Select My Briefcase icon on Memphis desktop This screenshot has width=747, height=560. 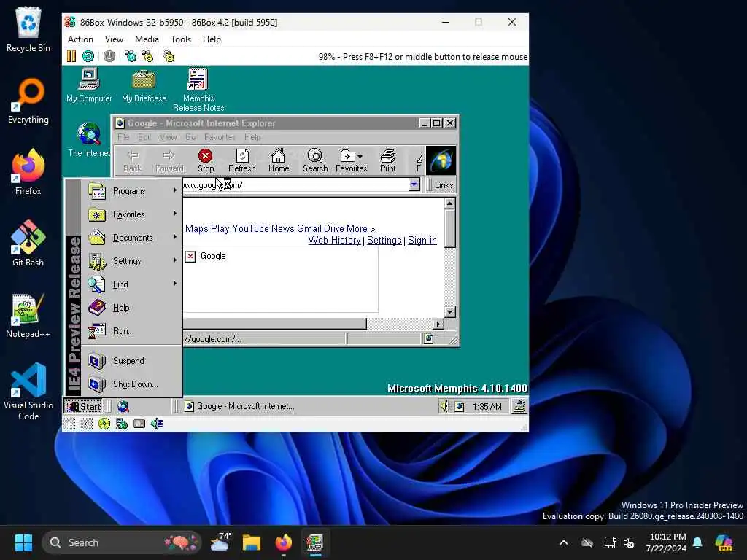tap(144, 85)
